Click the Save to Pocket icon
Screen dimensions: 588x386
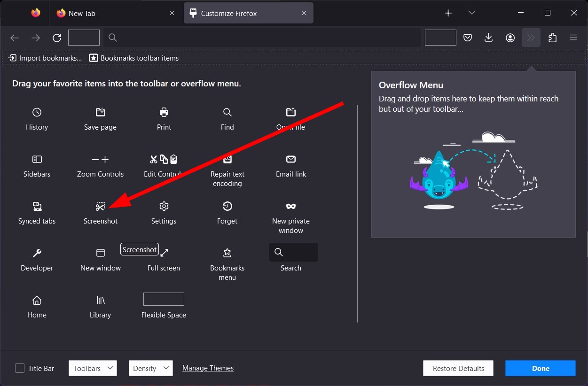(x=467, y=37)
